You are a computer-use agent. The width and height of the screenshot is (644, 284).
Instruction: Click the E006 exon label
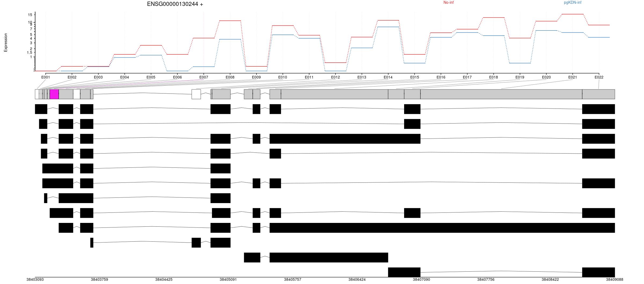click(177, 77)
